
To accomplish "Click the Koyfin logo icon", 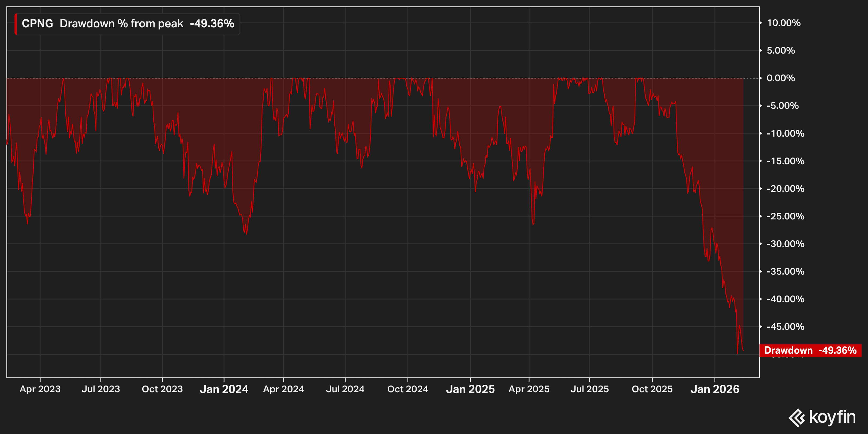I will (797, 418).
